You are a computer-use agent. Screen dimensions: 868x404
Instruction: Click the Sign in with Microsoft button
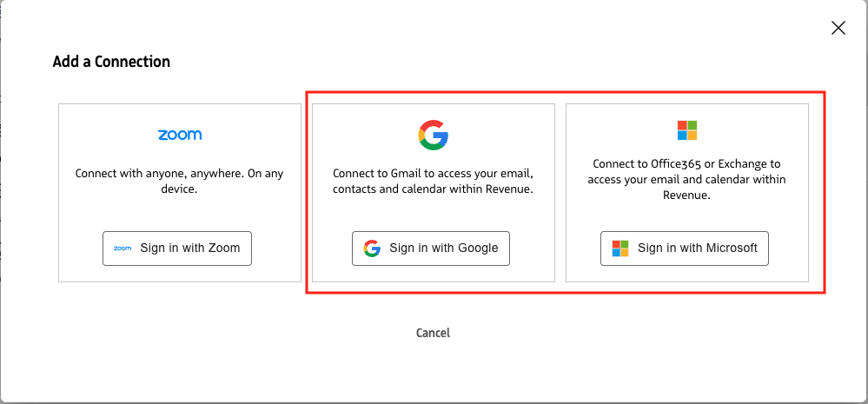(685, 248)
